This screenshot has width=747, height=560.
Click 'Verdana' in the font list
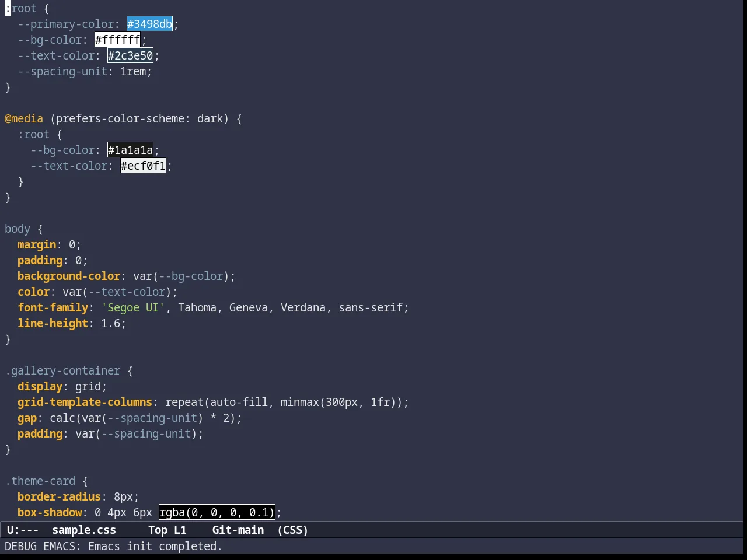pyautogui.click(x=303, y=307)
